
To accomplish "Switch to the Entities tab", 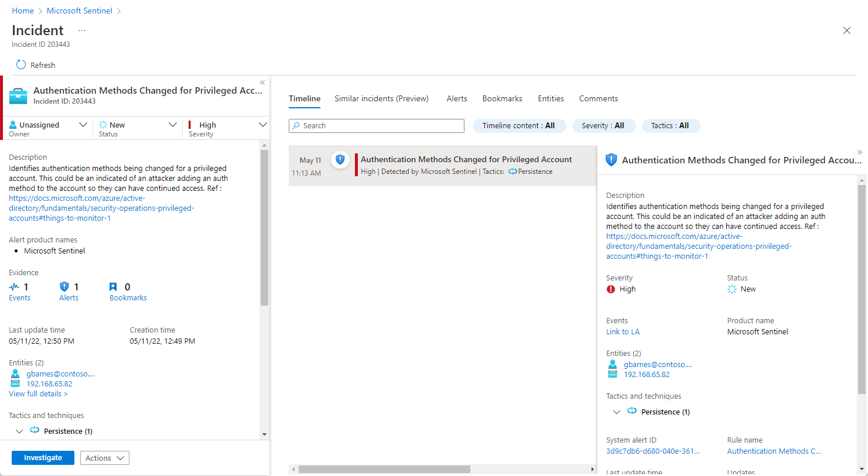I will click(x=551, y=98).
